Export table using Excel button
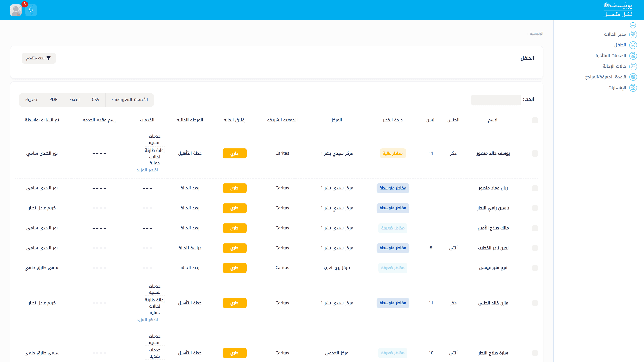The image size is (644, 362). coord(74,100)
